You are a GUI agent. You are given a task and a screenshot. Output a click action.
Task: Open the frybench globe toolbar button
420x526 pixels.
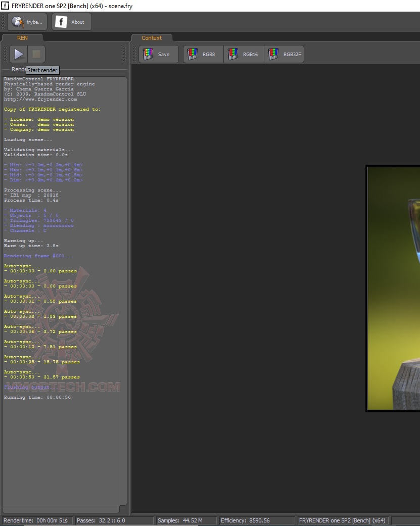point(27,22)
